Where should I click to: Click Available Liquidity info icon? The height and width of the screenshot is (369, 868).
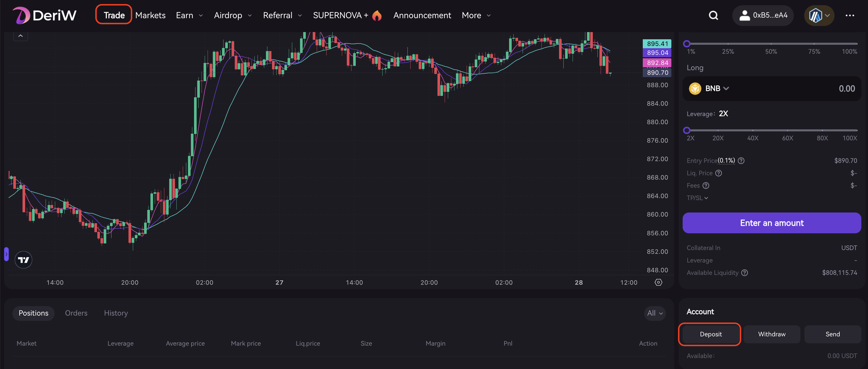point(744,273)
